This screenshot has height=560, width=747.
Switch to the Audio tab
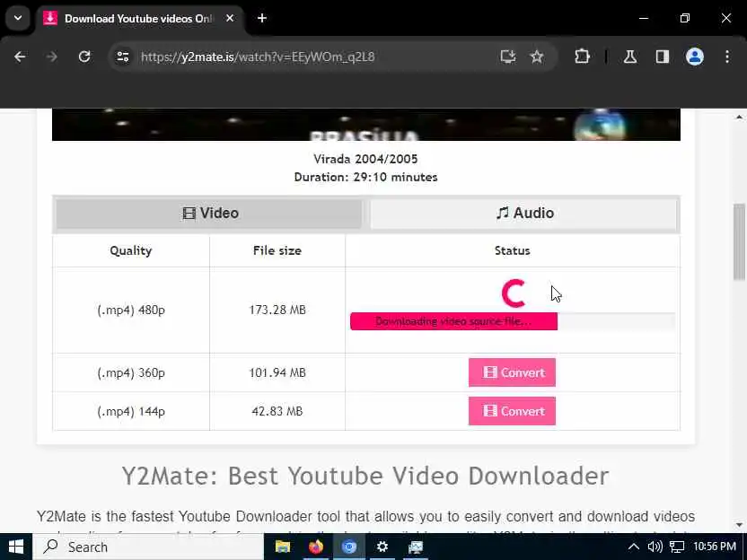524,213
